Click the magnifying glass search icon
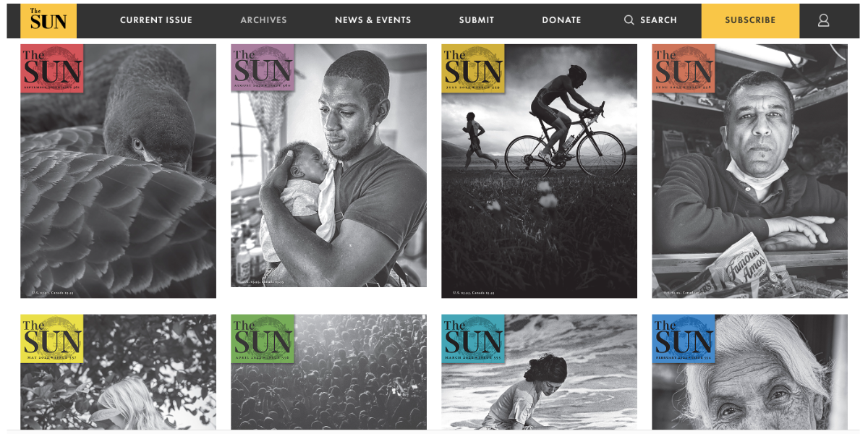Screen dimensions: 868x434 tap(629, 20)
